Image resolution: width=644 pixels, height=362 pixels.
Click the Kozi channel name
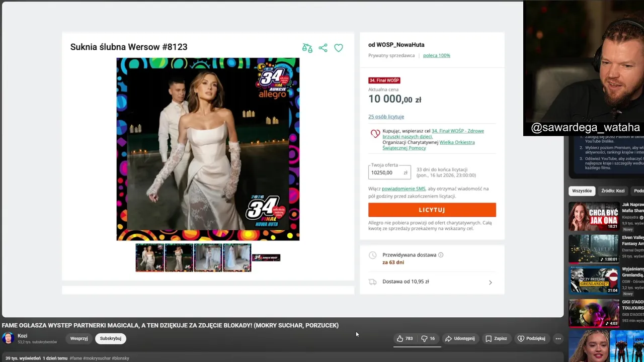(22, 336)
